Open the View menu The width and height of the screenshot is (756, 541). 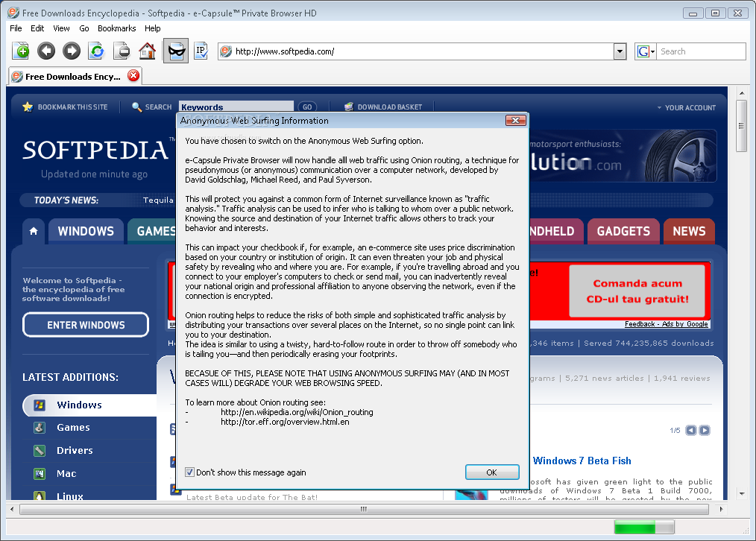point(61,28)
